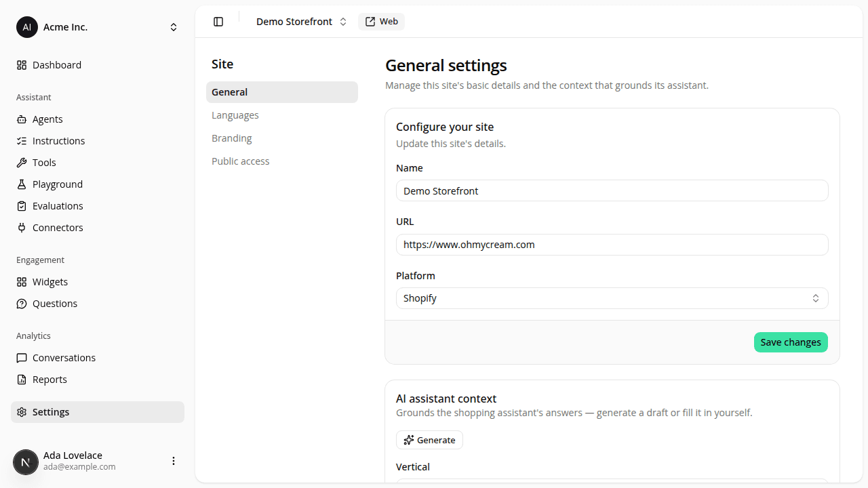868x488 pixels.
Task: Open the Platform Shopify dropdown
Action: point(612,298)
